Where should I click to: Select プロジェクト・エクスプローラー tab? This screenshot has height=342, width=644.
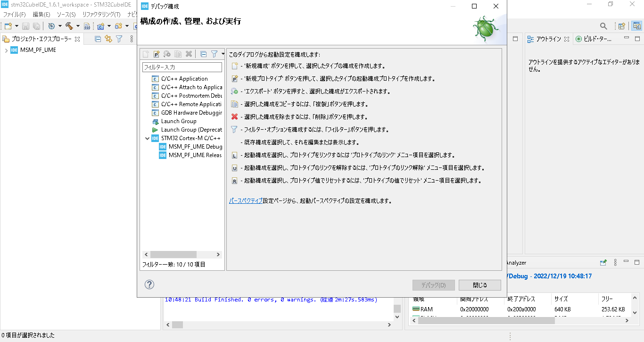point(41,39)
